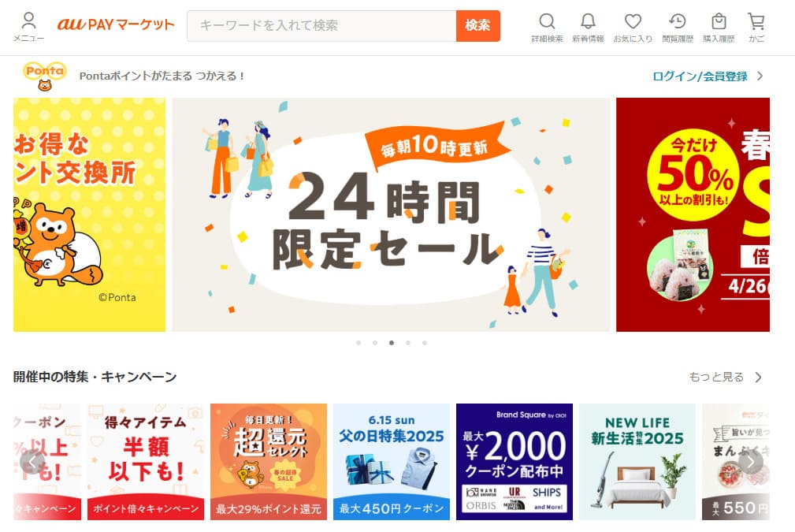Show 閲覧履歴 browsing history icon
The width and height of the screenshot is (795, 532).
pyautogui.click(x=678, y=27)
